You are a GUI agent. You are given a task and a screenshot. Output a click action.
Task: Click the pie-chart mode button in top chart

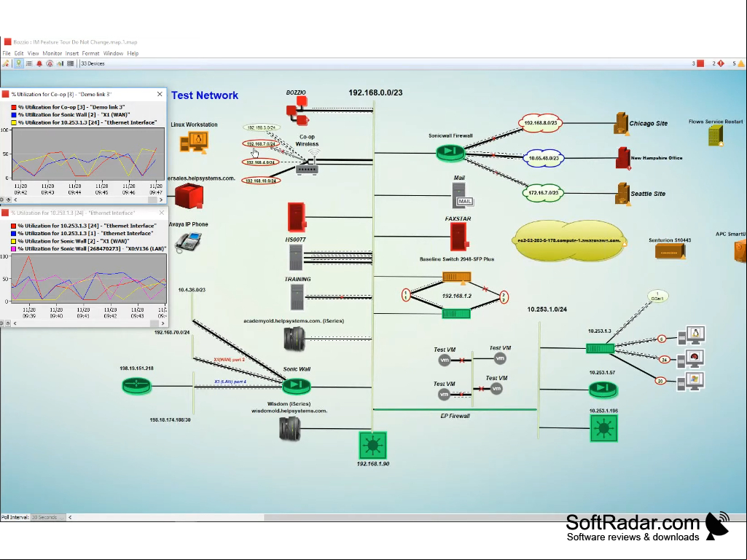click(x=8, y=200)
